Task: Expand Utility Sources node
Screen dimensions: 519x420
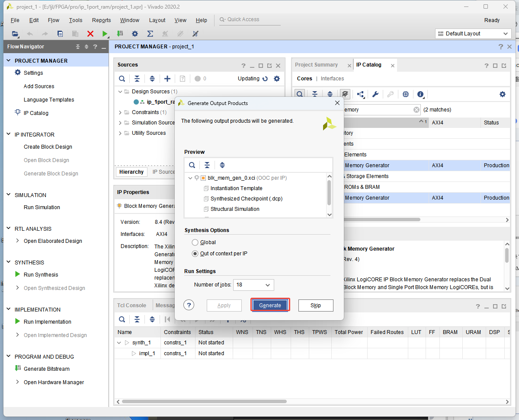Action: tap(120, 133)
